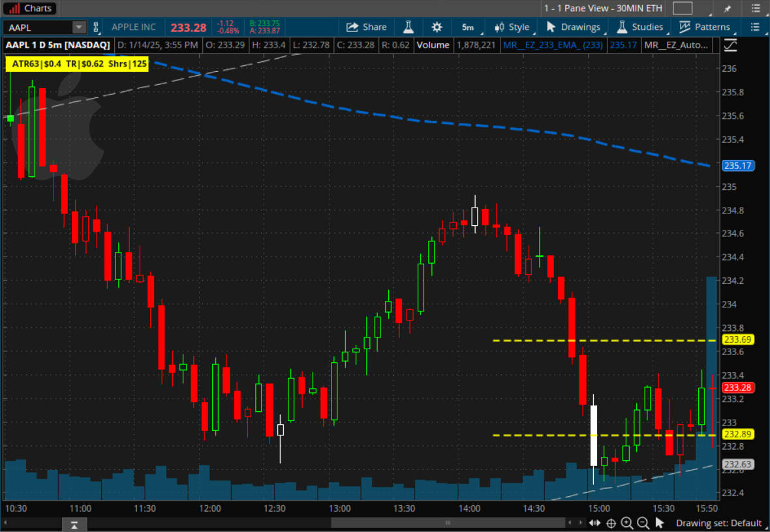Click the gray 232.63 price bubble
Screen dimensions: 770x532
737,464
